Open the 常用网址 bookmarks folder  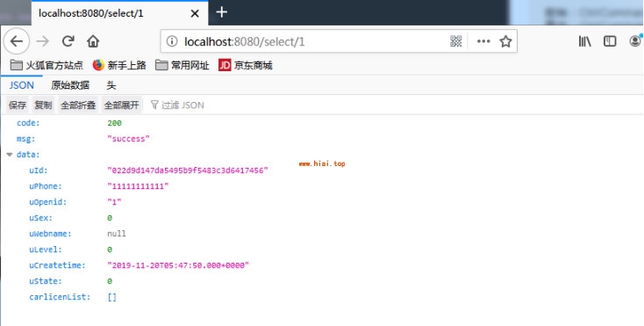182,65
